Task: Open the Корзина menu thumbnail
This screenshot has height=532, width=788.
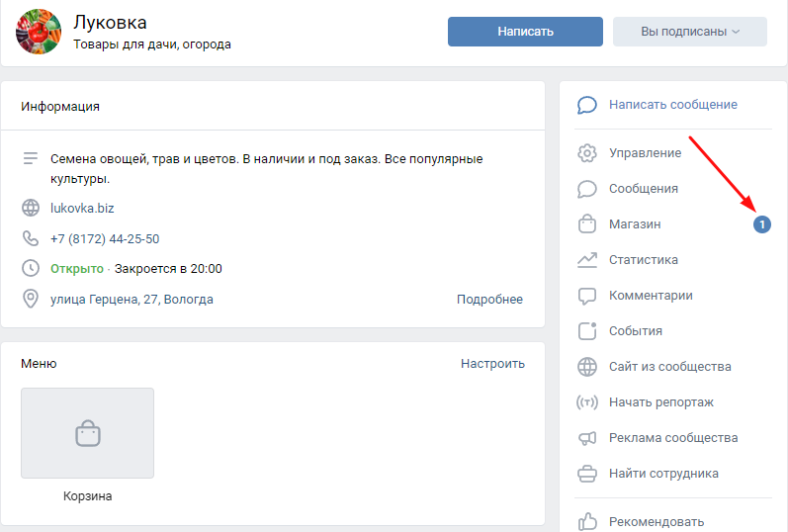Action: [87, 433]
